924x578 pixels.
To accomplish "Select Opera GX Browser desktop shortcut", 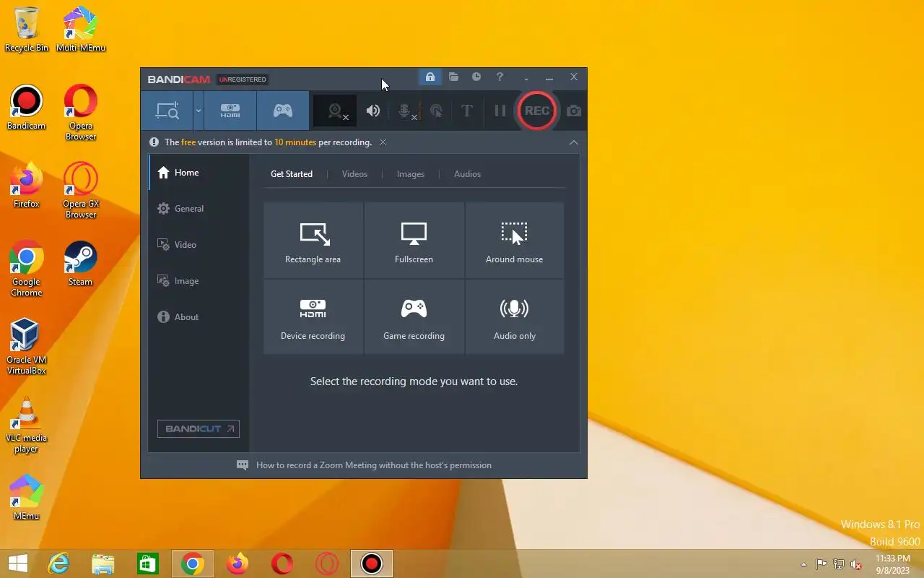I will tap(81, 191).
